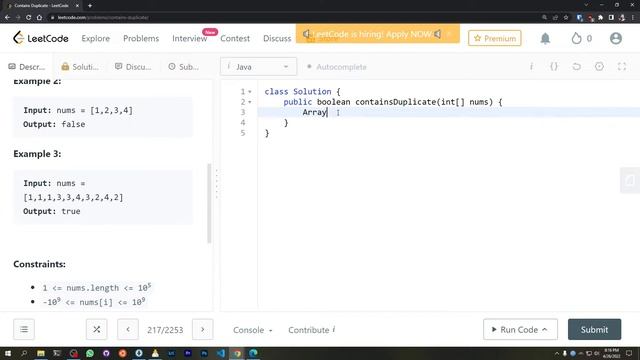640x360 pixels.
Task: Open the feedback panel on right edge
Action: [630, 180]
